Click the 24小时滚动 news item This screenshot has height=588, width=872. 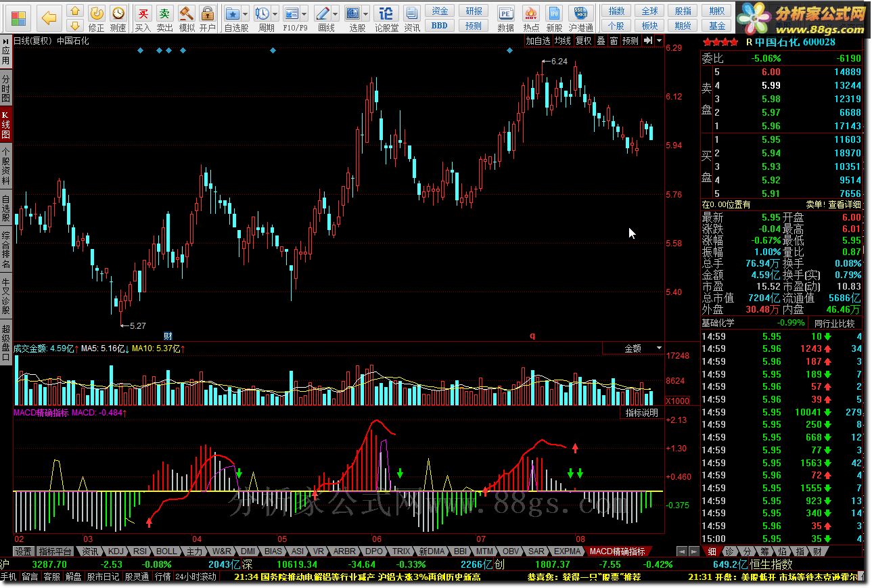(196, 576)
